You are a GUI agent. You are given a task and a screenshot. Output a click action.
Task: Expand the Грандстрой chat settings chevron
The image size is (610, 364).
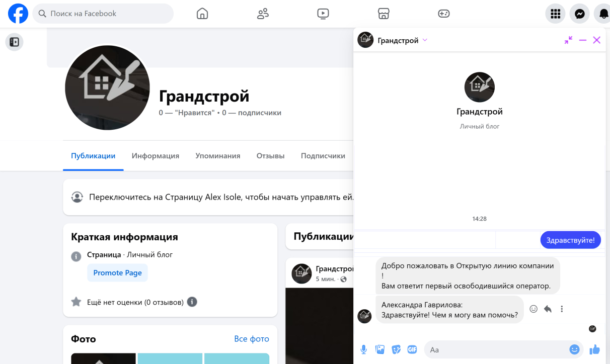(425, 40)
